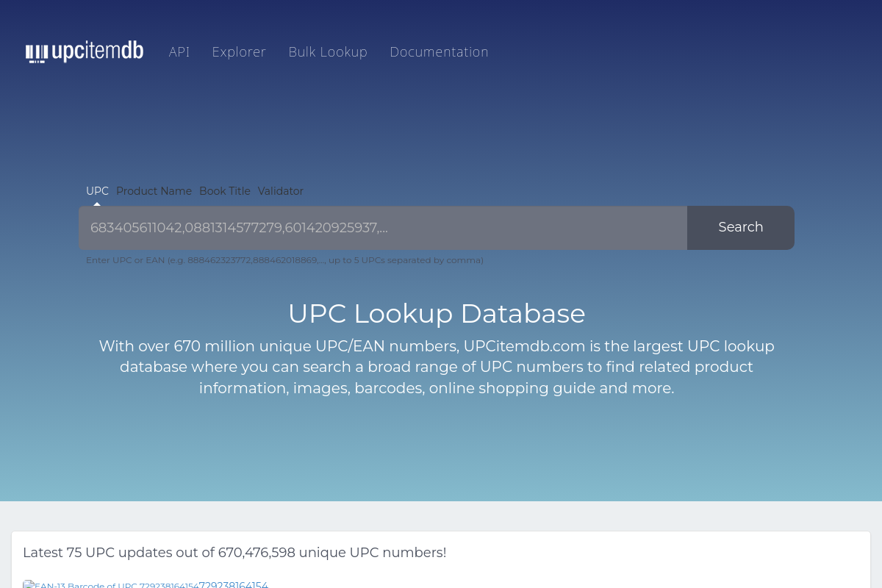Open the API page
This screenshot has width=882, height=588.
[x=179, y=52]
